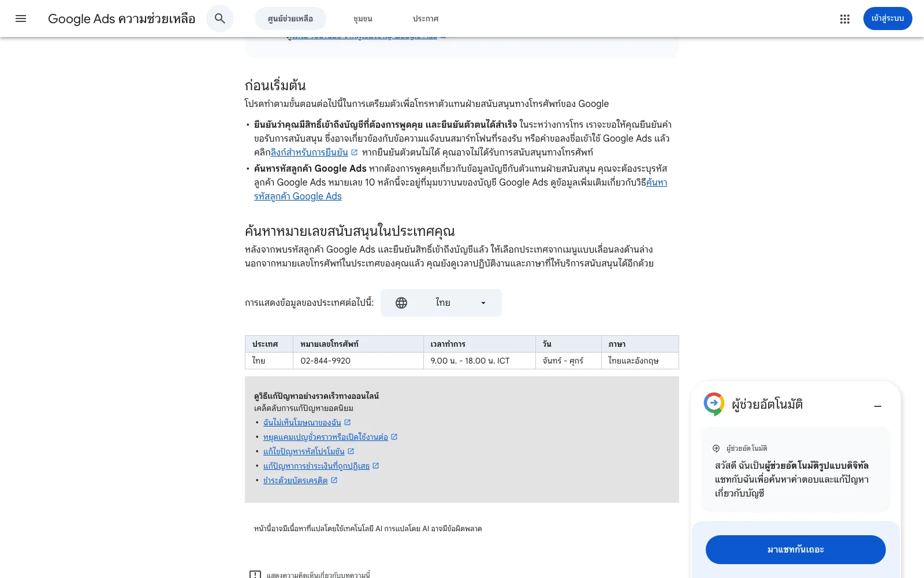The width and height of the screenshot is (924, 578).
Task: Click external-link icon after ลิงก์สำหรับการยืนยัน
Action: 355,153
